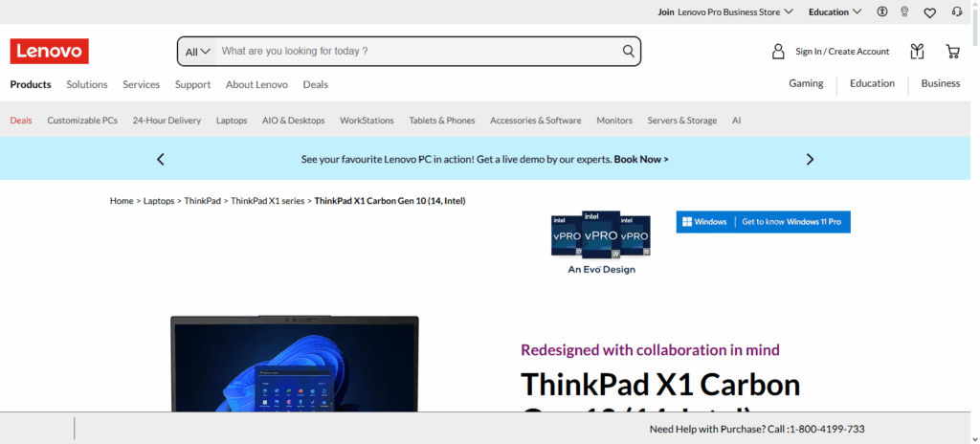Click Home breadcrumb link
The width and height of the screenshot is (980, 444).
122,201
